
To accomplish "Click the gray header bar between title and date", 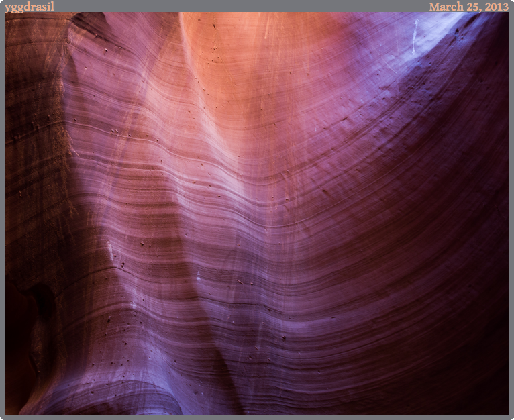I will pos(242,6).
